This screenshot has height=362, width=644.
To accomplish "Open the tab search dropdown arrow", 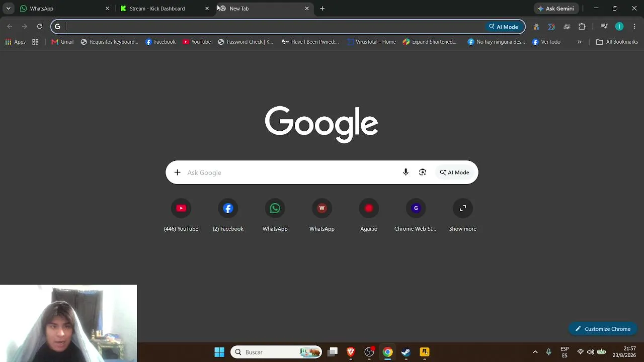I will click(8, 9).
